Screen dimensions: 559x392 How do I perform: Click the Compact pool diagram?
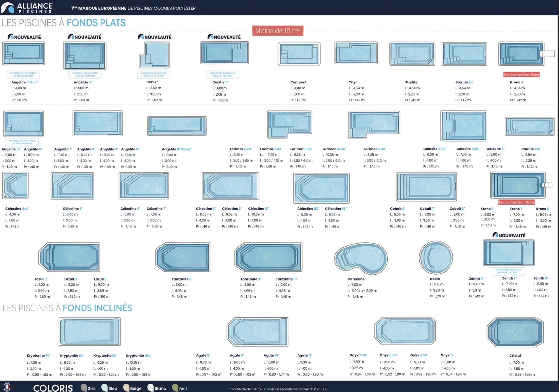point(299,54)
